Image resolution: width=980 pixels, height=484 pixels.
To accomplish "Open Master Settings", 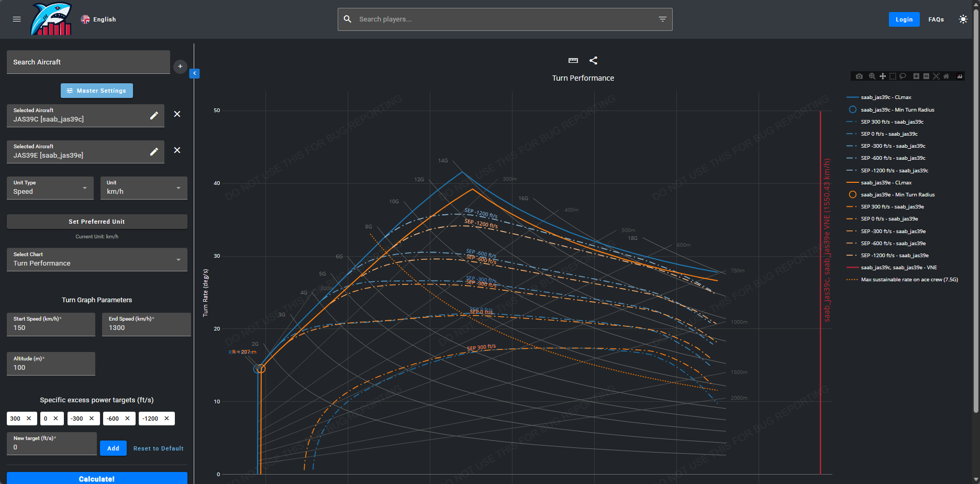I will pos(97,91).
